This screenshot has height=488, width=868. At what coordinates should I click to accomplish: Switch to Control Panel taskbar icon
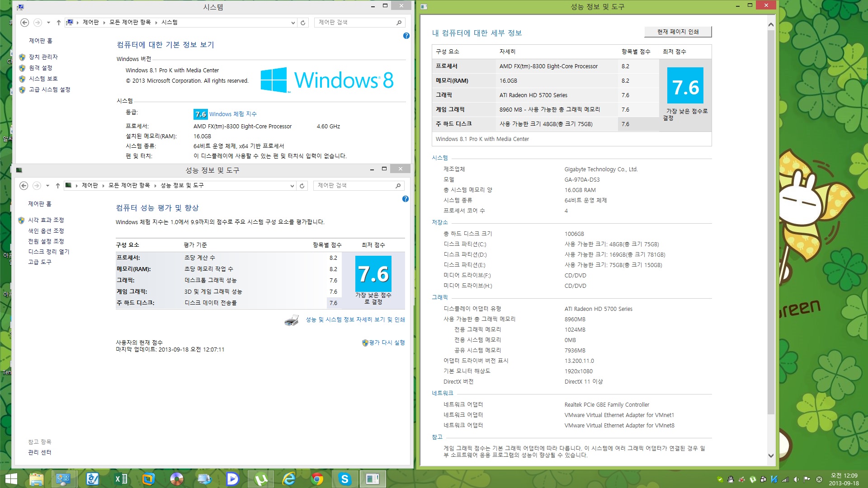63,479
